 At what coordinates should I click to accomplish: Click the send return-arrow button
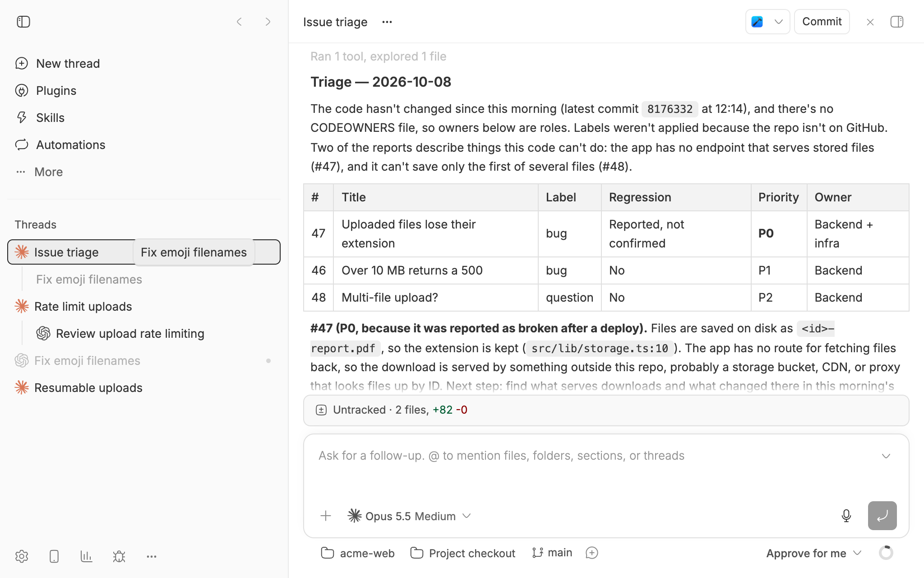882,515
